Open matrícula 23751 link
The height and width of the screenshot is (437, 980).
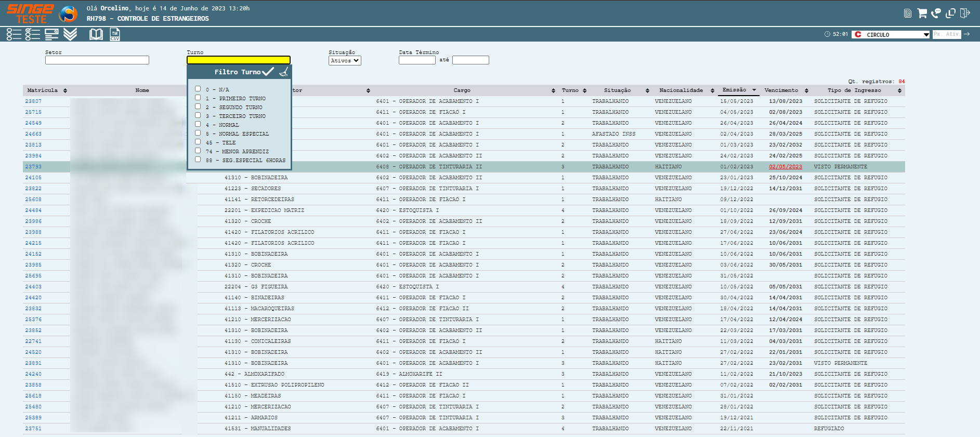pos(33,429)
